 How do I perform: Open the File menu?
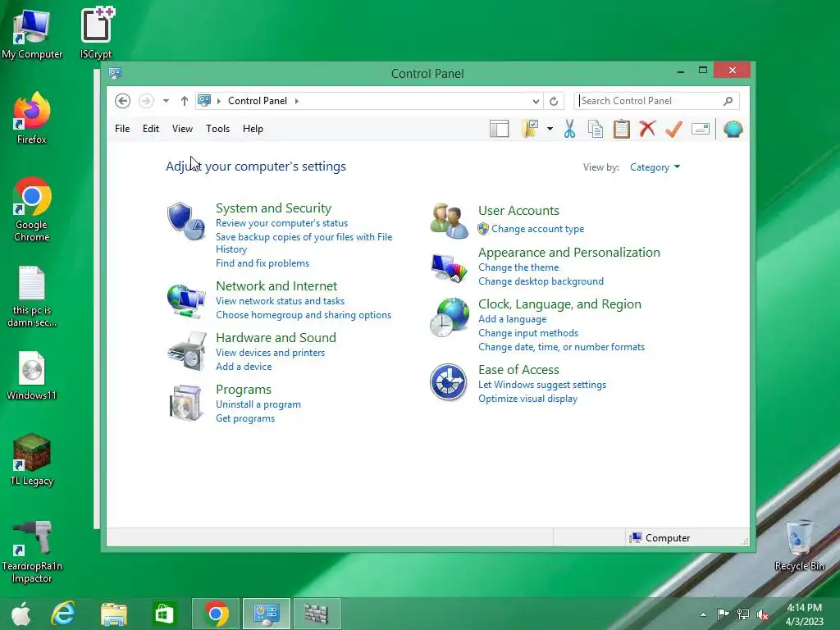point(122,129)
